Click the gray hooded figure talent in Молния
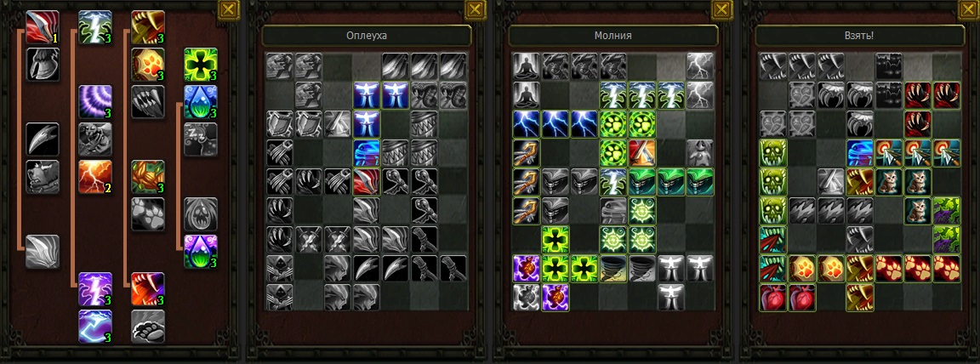The height and width of the screenshot is (364, 980). point(699,152)
